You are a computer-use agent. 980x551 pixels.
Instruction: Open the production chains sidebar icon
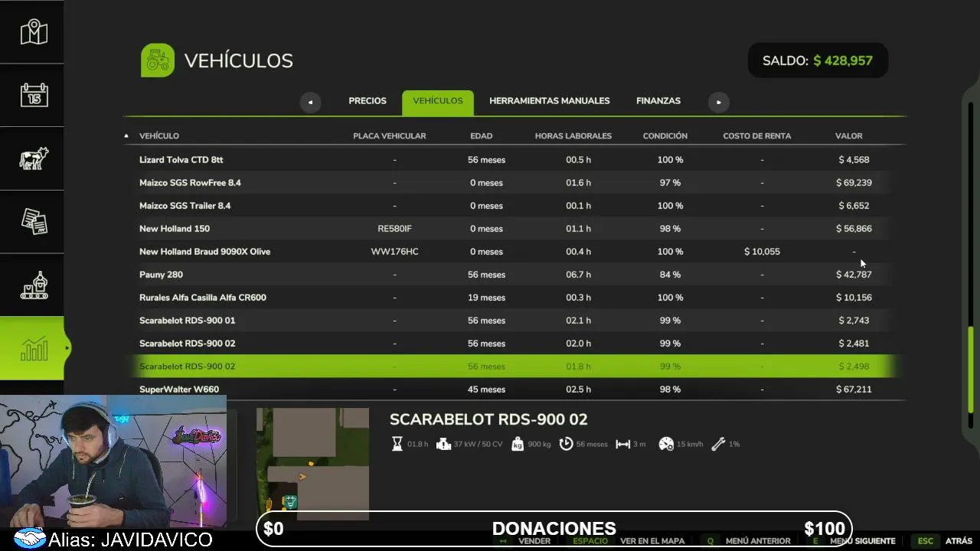34,285
